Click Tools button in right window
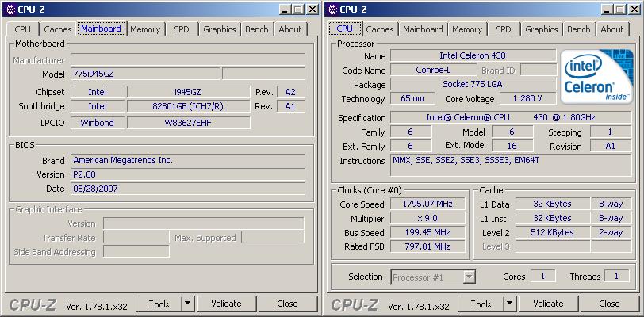 click(x=481, y=304)
